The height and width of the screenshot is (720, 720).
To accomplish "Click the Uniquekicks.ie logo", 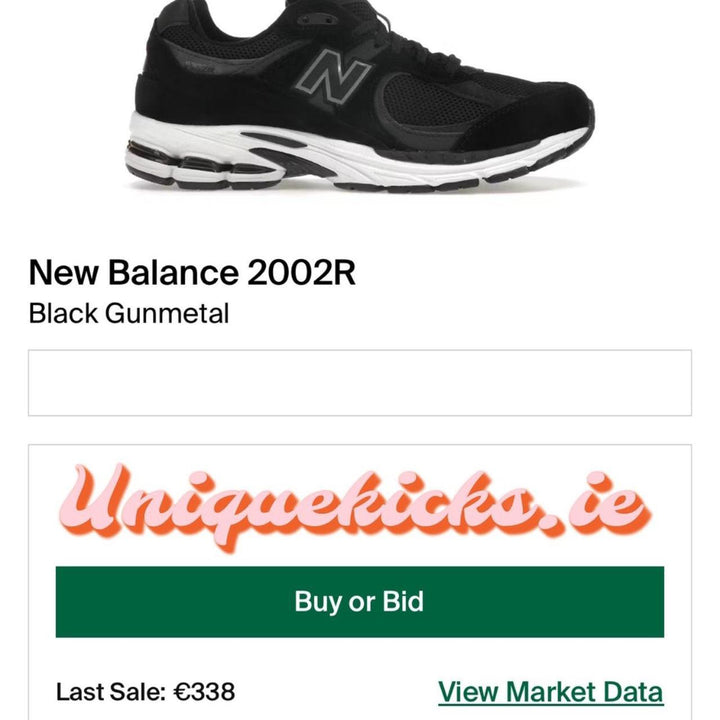I will point(354,507).
